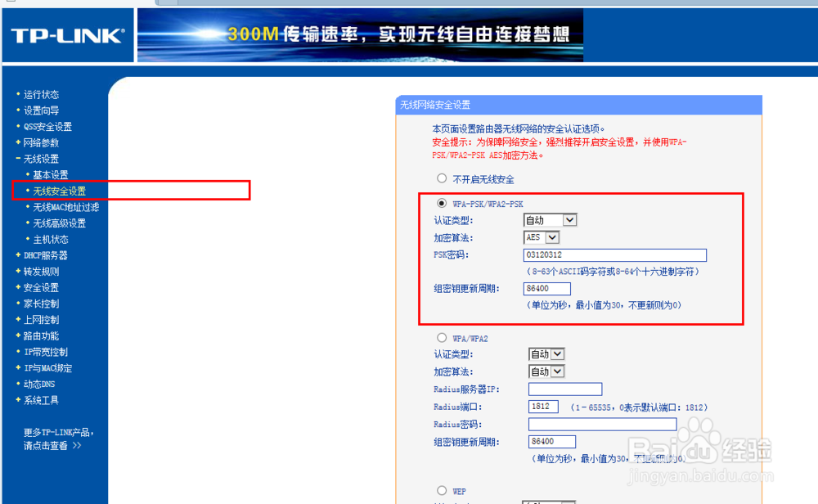Click Radius端口 input field
818x504 pixels.
point(543,407)
